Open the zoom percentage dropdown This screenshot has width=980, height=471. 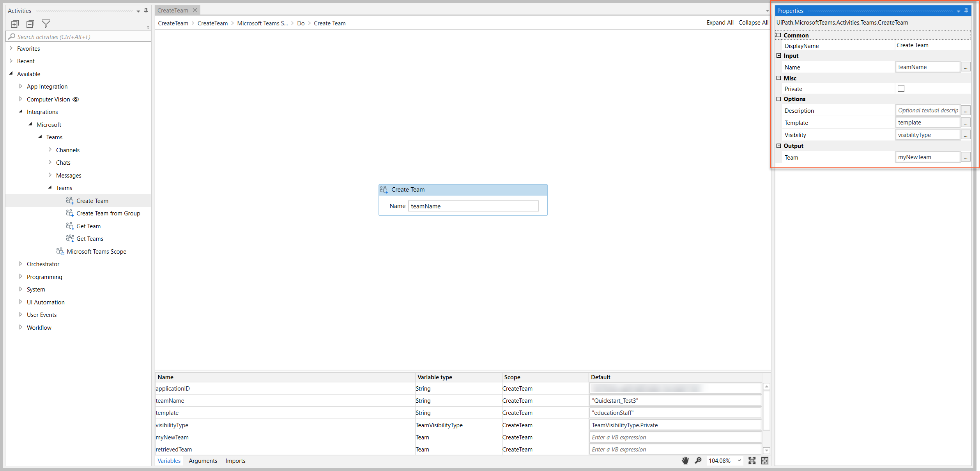point(740,460)
